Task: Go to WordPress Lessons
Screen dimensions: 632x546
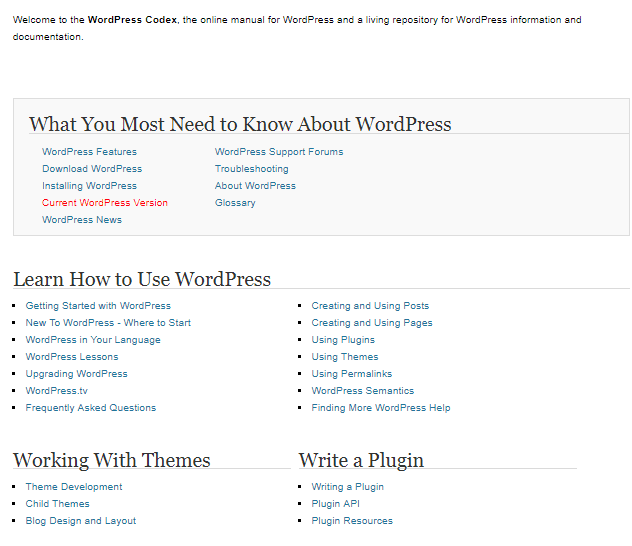Action: click(72, 357)
